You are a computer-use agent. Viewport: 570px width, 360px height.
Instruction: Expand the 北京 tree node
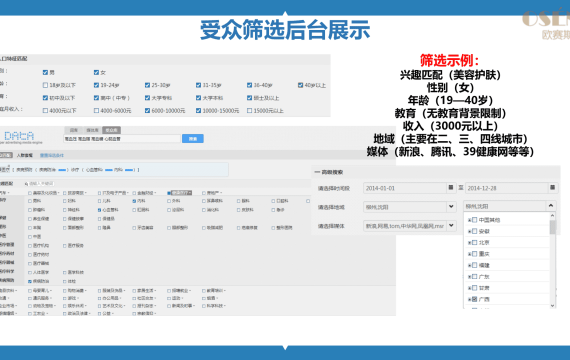469,243
